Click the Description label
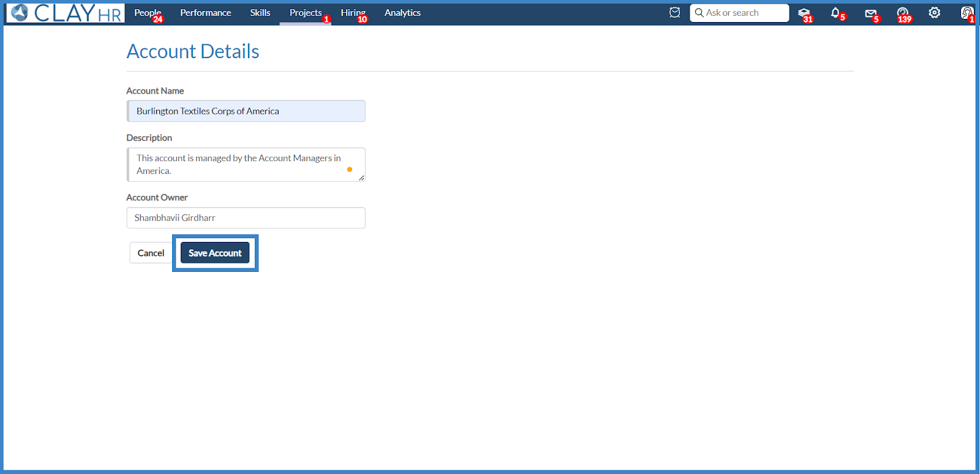The height and width of the screenshot is (474, 980). click(149, 138)
